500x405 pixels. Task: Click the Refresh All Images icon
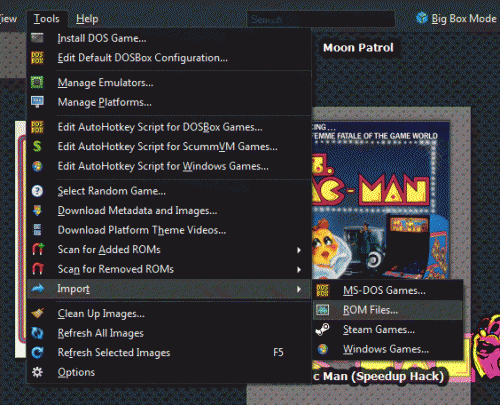37,333
